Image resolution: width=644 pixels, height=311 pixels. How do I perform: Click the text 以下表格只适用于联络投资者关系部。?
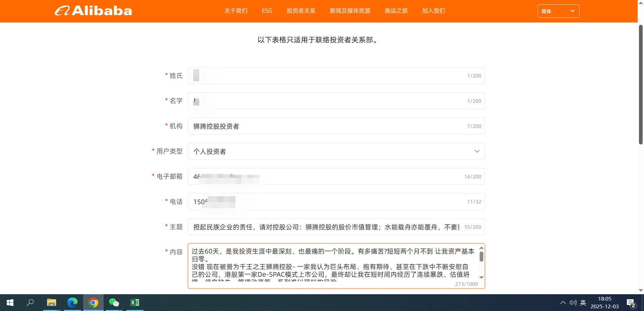[318, 40]
